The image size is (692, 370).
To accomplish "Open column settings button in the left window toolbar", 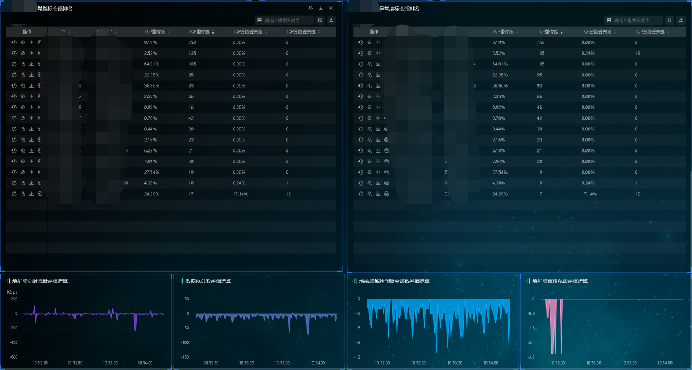I will (320, 20).
